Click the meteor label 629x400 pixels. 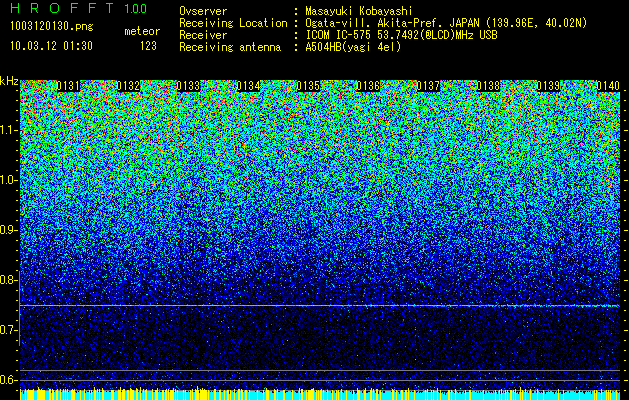click(x=142, y=31)
